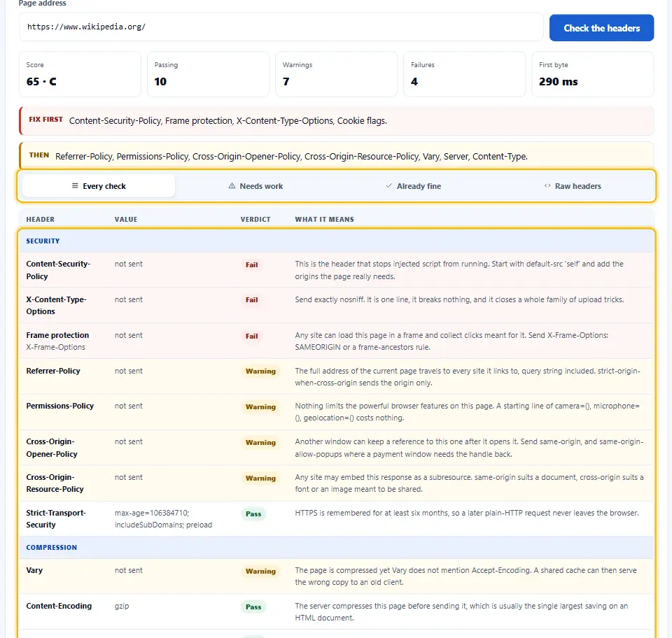Click the Strict-Transport-Security explanation about six months
The width and height of the screenshot is (672, 638).
467,513
